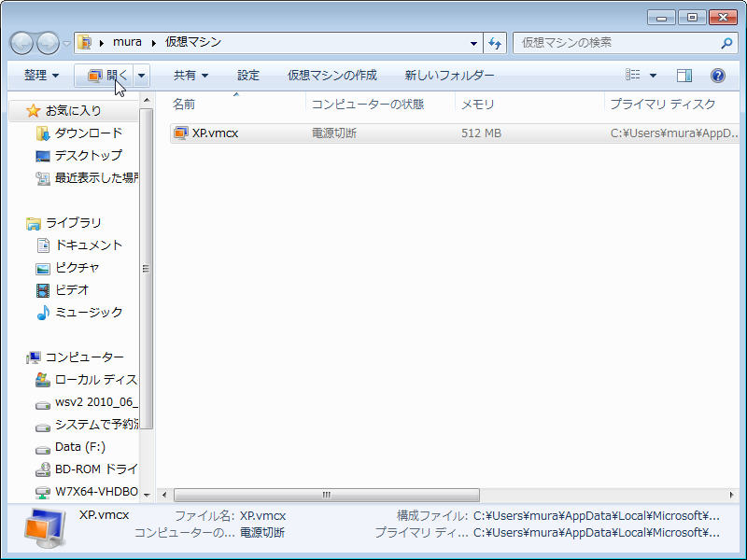Click horizontal scrollbar right arrow
This screenshot has width=747, height=560.
point(732,496)
